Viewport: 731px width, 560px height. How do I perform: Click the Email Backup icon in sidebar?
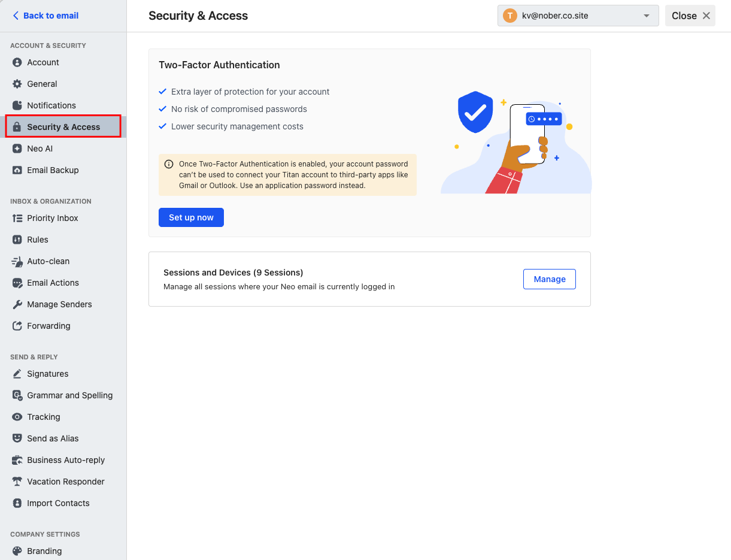pos(17,170)
